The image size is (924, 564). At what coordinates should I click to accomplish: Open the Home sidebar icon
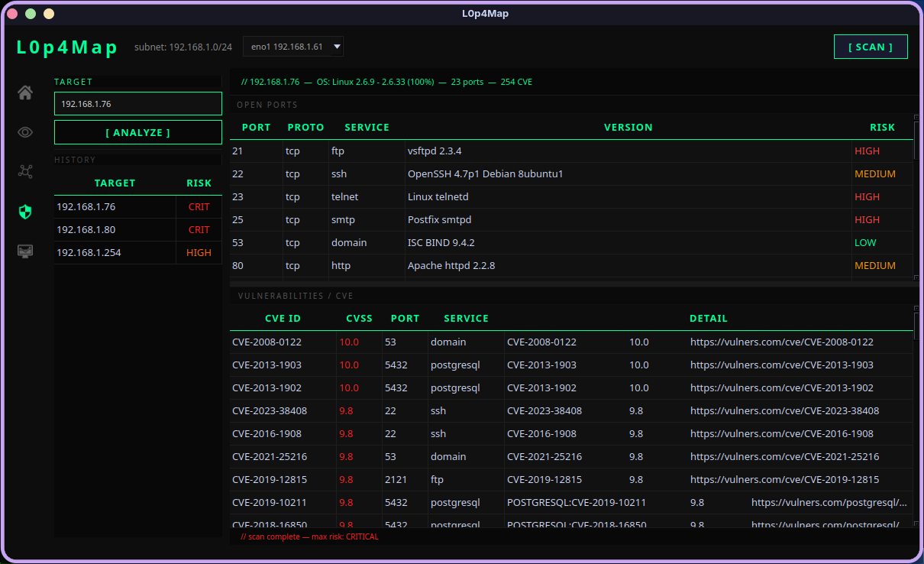(x=25, y=92)
